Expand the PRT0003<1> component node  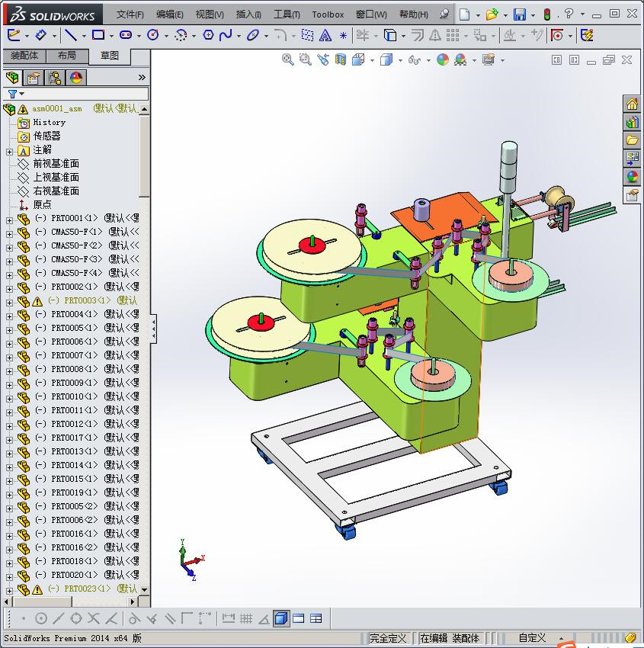9,303
